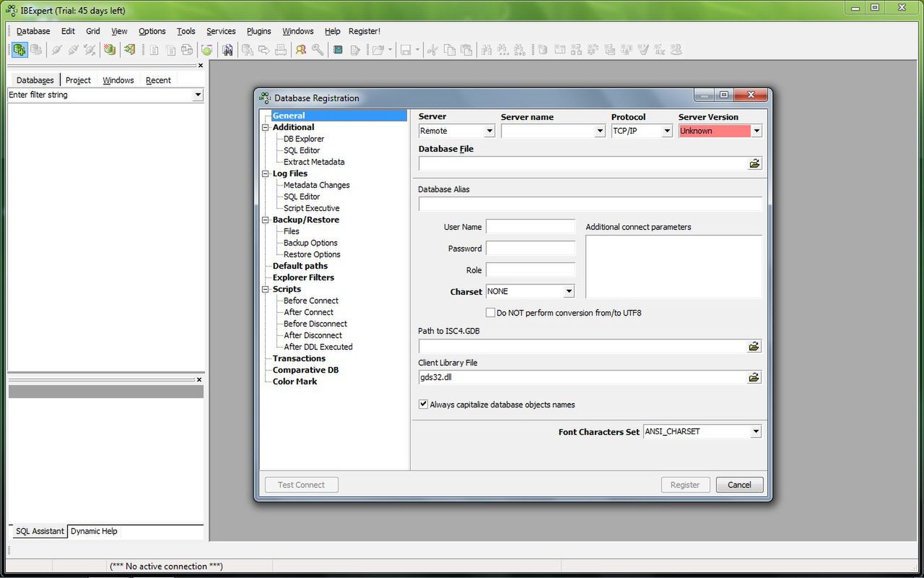Browse for Database File folder icon
This screenshot has width=924, height=578.
754,163
